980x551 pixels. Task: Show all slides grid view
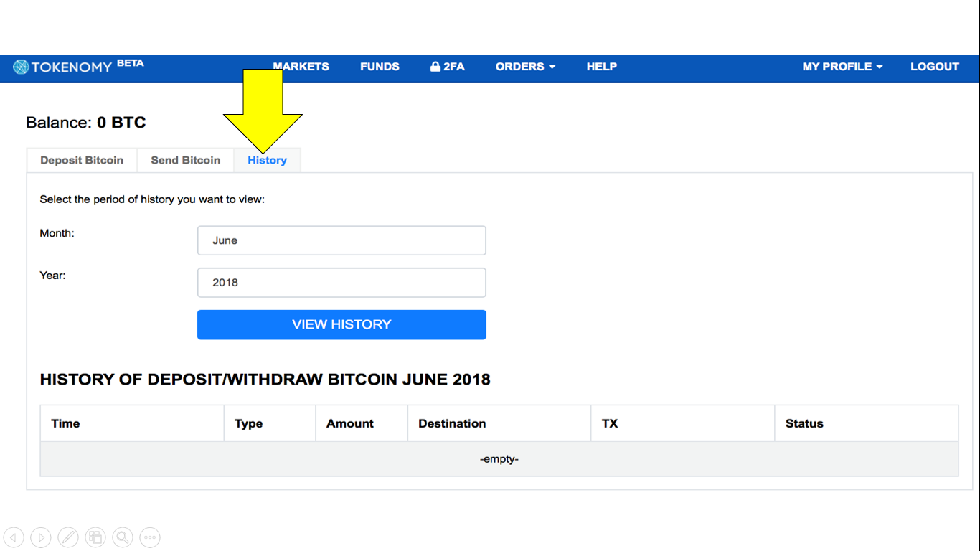point(95,537)
